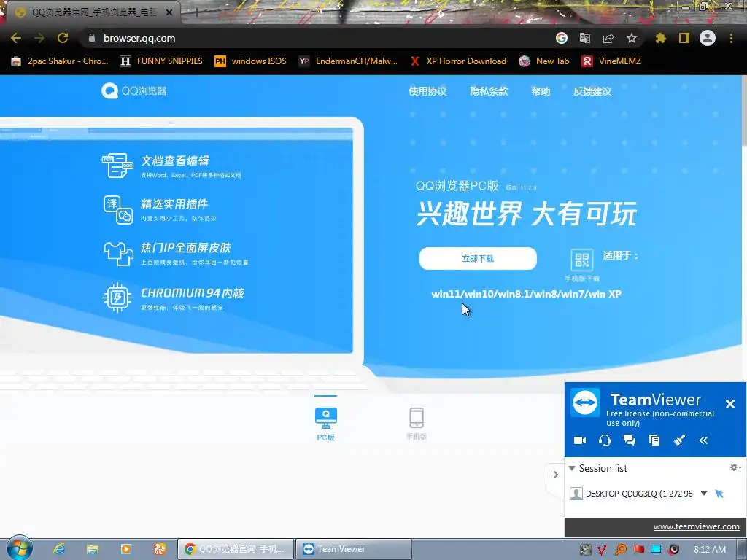Bookmark this page with the star icon

click(x=632, y=38)
